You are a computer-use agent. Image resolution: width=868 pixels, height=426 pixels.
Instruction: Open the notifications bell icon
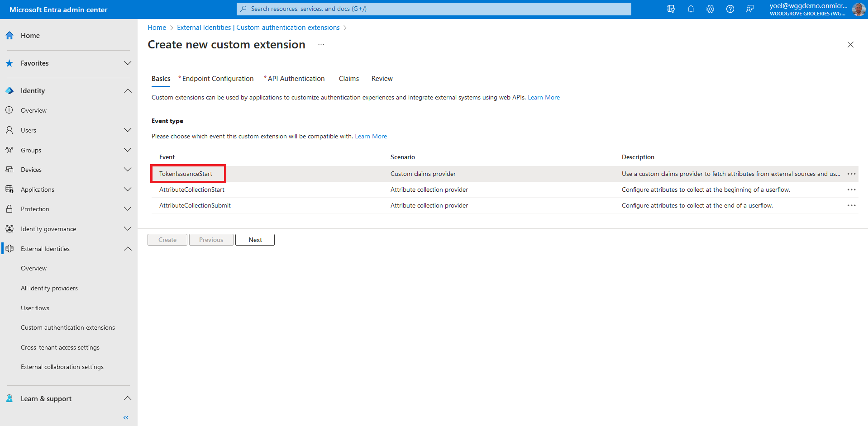pyautogui.click(x=691, y=9)
